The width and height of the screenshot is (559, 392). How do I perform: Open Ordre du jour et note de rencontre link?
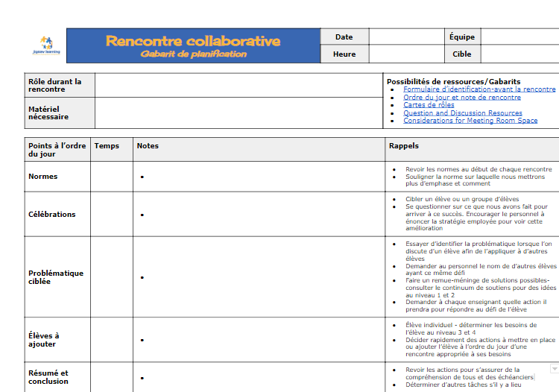coord(461,97)
